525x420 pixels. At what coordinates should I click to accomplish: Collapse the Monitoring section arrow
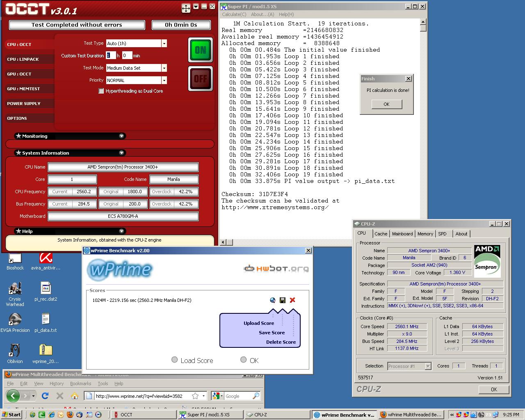[x=121, y=136]
